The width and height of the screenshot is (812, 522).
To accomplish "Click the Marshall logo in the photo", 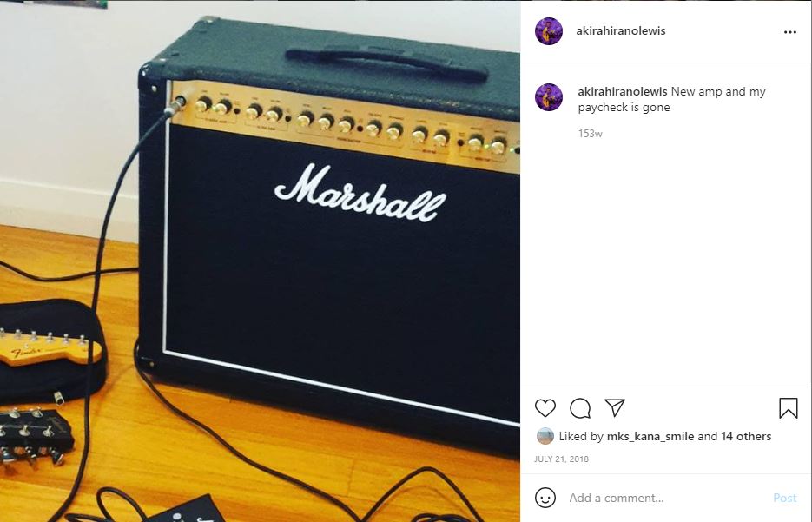I will [x=360, y=194].
